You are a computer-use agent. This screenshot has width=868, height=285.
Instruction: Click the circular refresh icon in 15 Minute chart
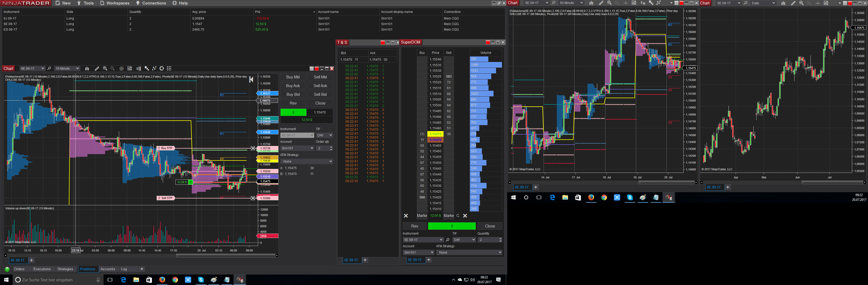(x=162, y=69)
